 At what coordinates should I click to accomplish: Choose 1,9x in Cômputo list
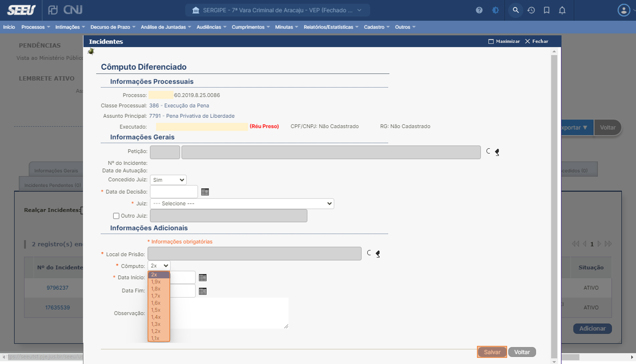159,282
